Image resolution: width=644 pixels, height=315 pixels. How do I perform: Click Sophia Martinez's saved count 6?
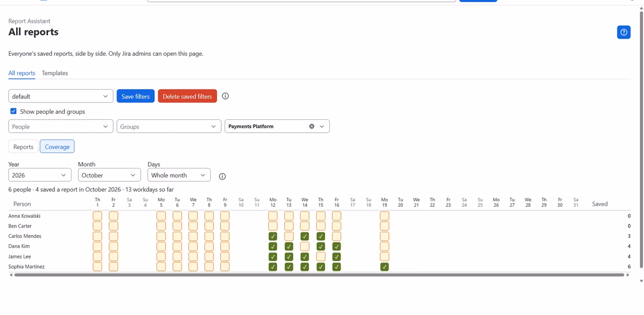coord(629,267)
